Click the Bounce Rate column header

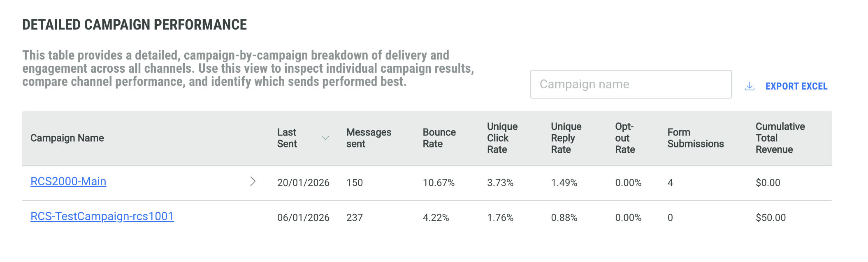(x=439, y=138)
